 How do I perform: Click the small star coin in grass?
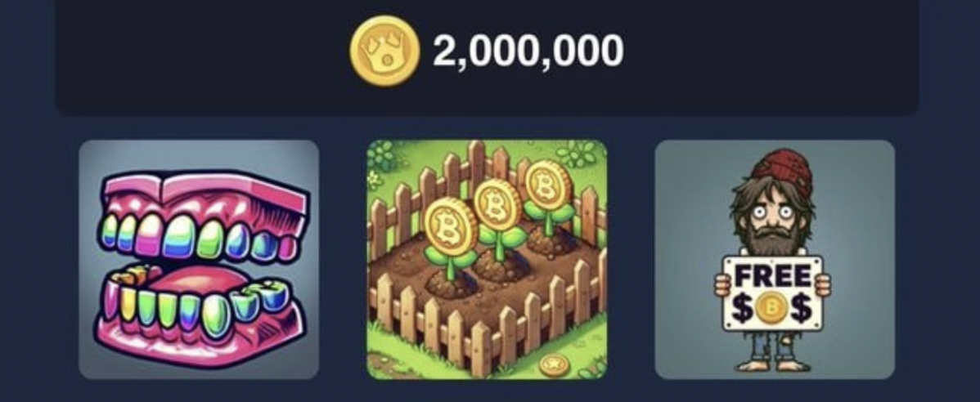[x=553, y=364]
